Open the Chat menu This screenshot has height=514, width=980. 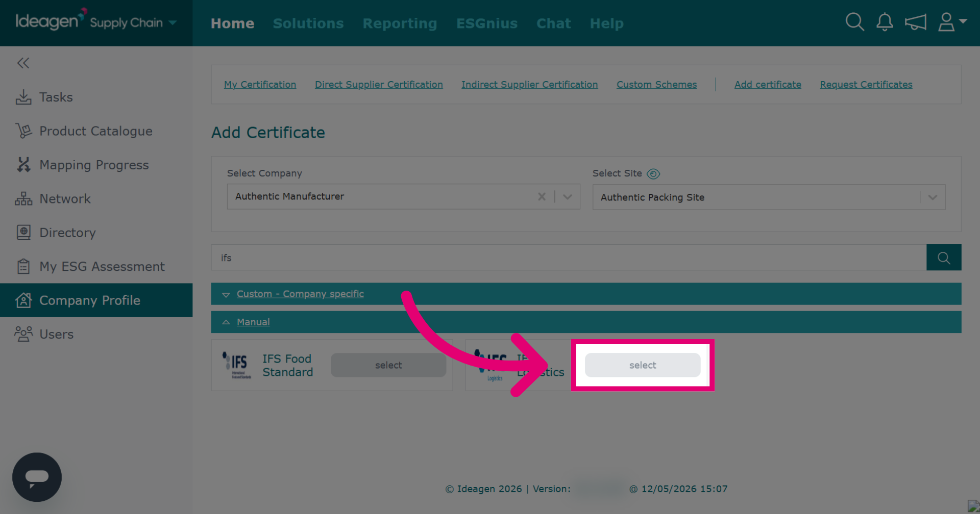click(553, 23)
